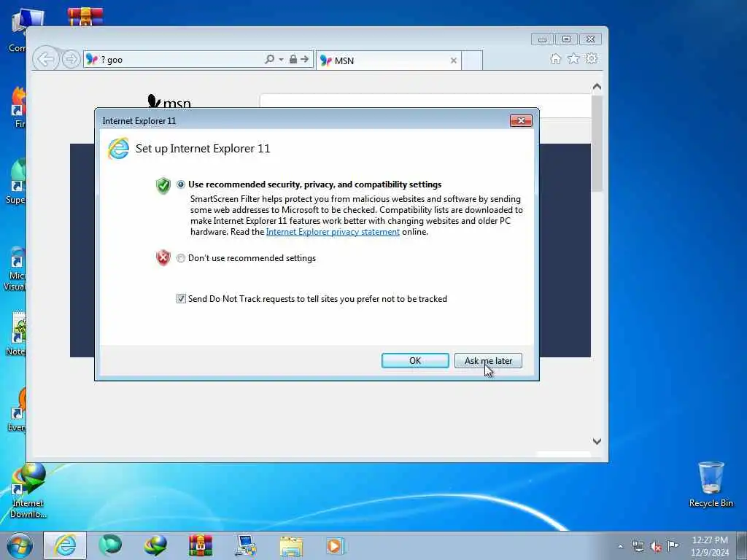Click the red shield not-recommended icon
Viewport: 747px width, 560px height.
163,257
